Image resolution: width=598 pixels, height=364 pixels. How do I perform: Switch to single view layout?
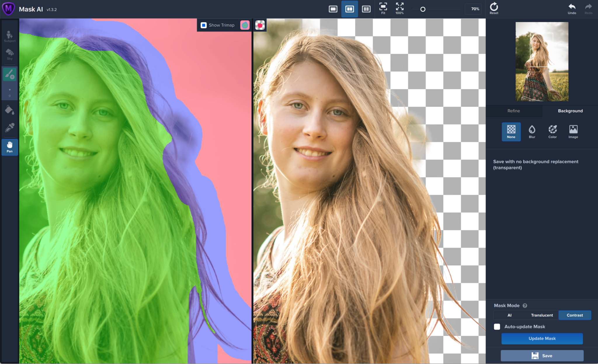pos(333,9)
